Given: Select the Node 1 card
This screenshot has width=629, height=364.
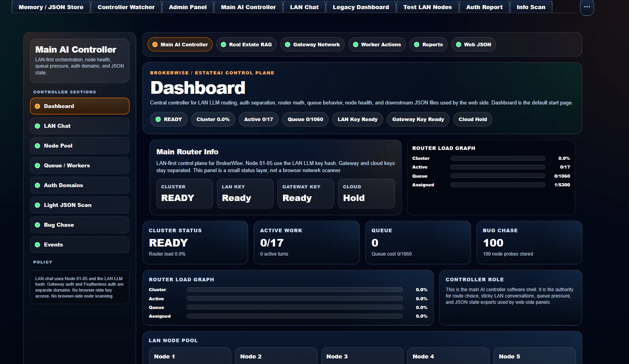Looking at the screenshot, I should [x=190, y=356].
